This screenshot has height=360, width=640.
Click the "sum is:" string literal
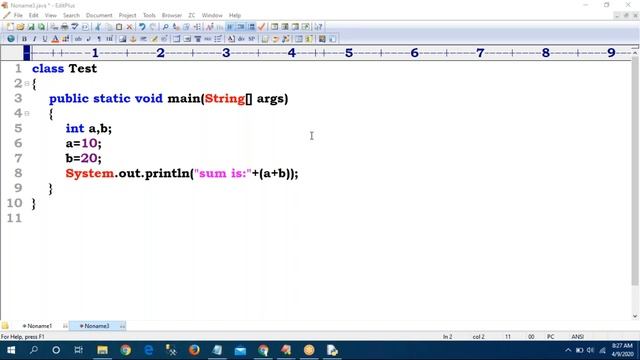click(x=223, y=173)
